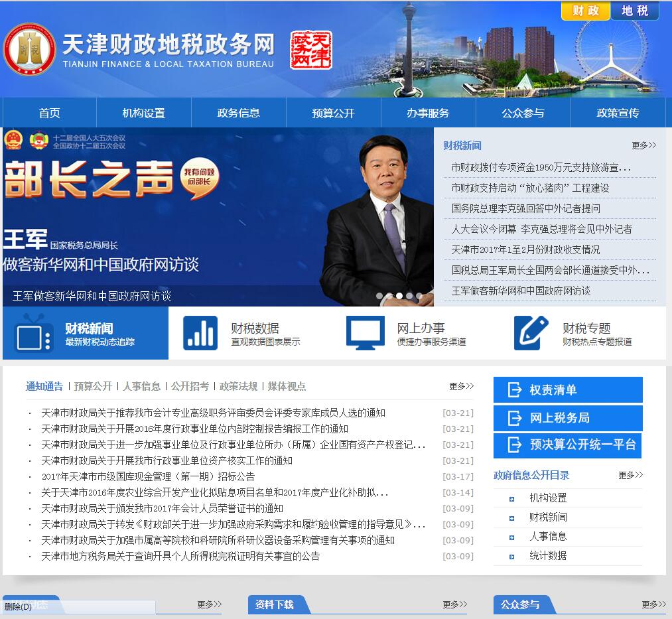Open the 机构设置 navigation menu
This screenshot has height=619, width=672.
coord(144,113)
